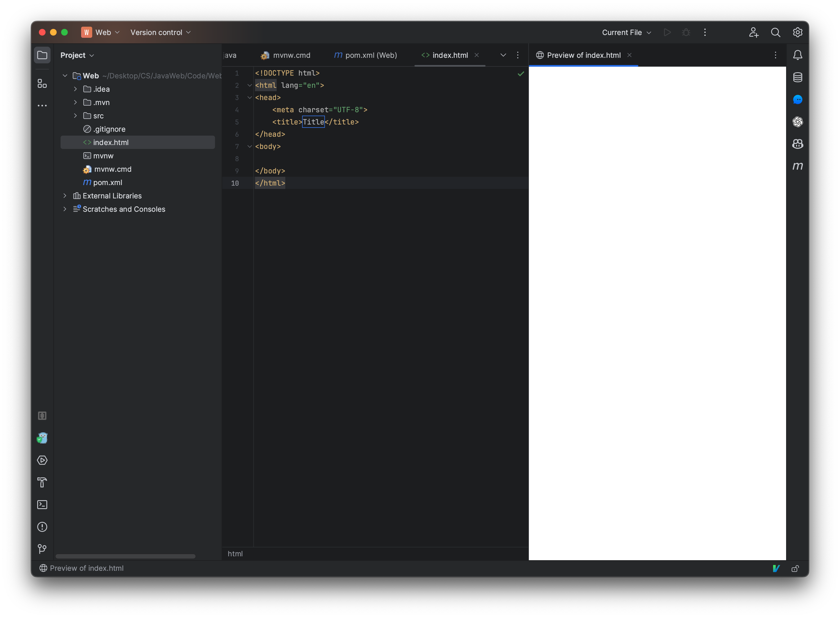Click Preview of index.html in status bar
The width and height of the screenshot is (840, 618).
tap(82, 569)
